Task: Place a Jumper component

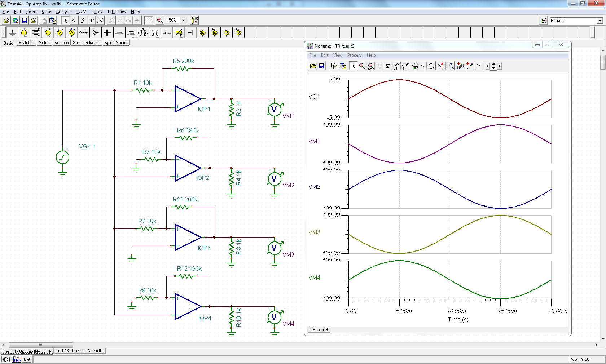Action: coord(191,33)
